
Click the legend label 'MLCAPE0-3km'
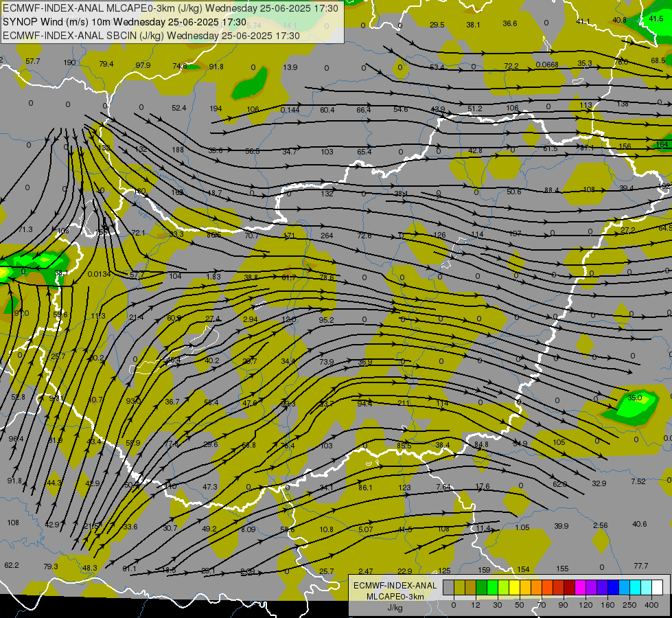coord(395,597)
